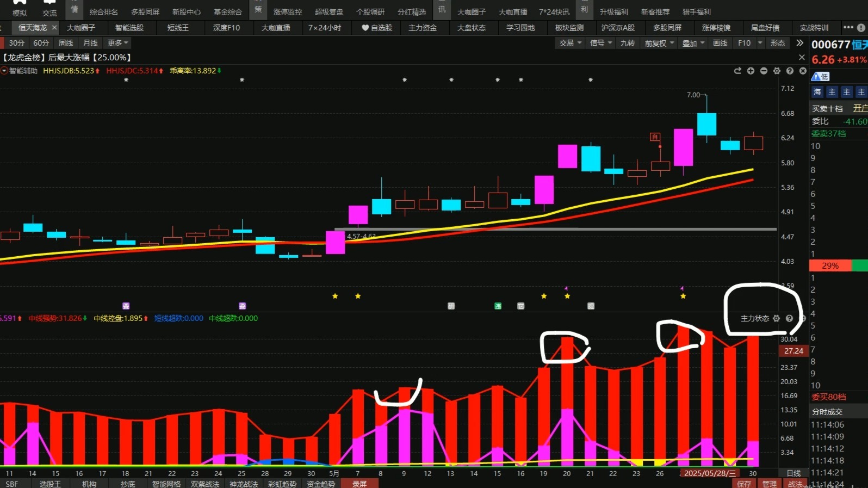Screen dimensions: 868x488
Task: Click the F10 toolbar button
Action: click(744, 43)
